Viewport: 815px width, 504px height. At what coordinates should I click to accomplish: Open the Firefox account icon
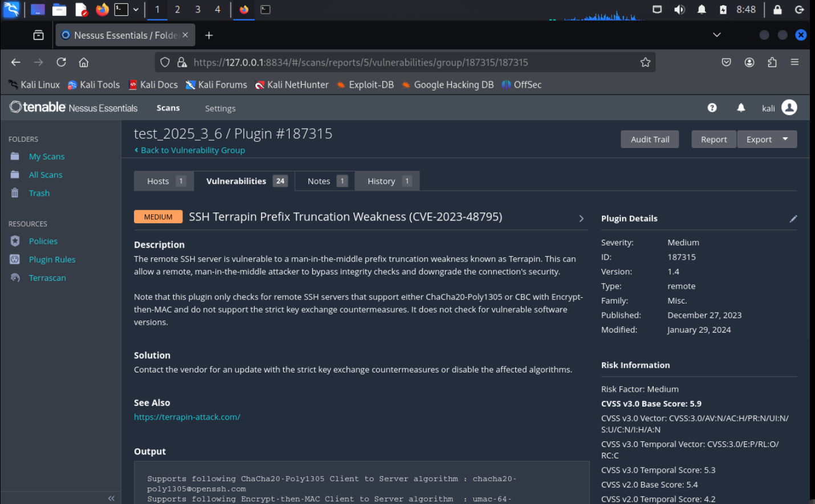coord(749,62)
